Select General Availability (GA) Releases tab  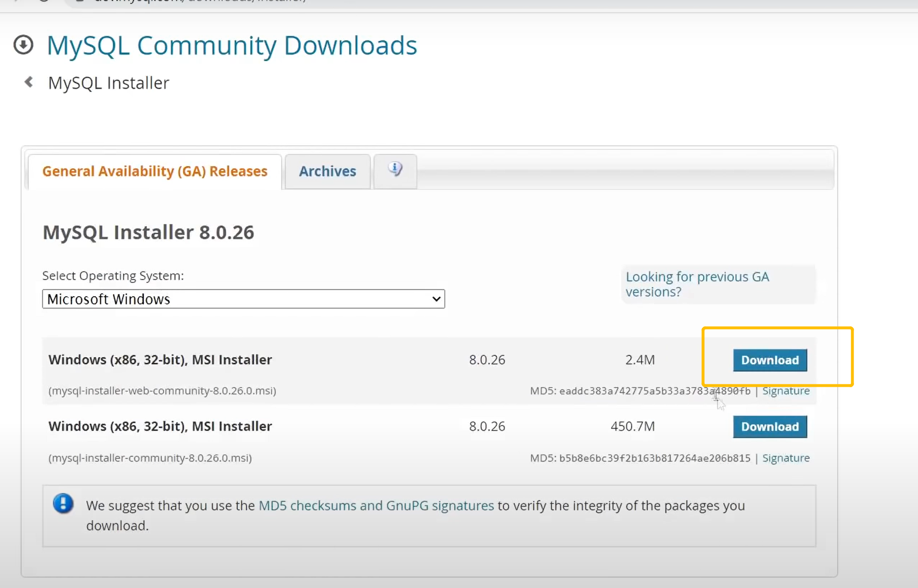click(155, 171)
